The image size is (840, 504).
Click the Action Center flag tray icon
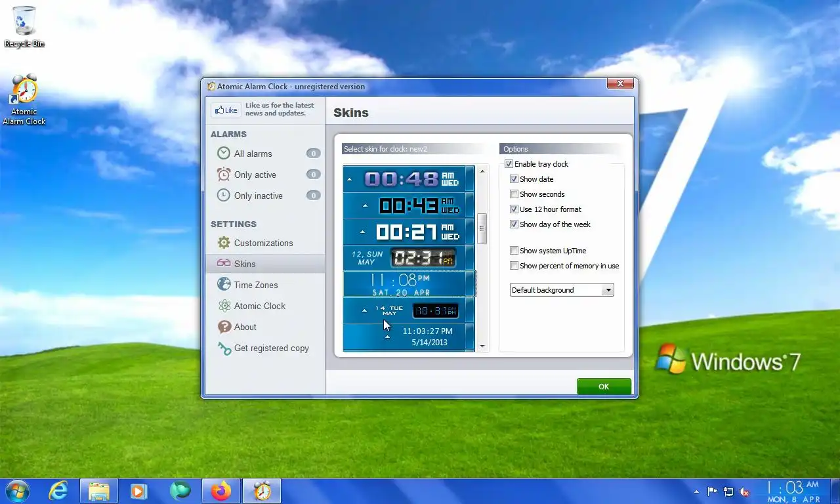coord(712,492)
